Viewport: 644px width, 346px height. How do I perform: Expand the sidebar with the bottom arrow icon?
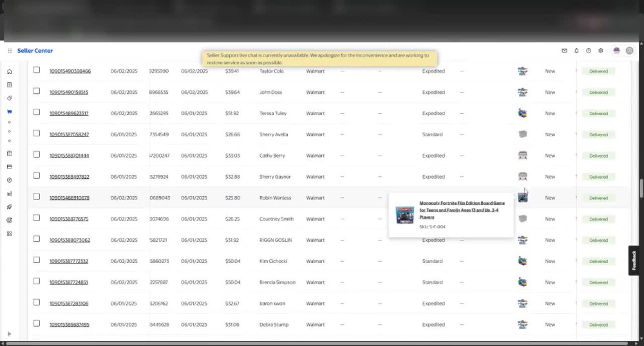(10, 334)
